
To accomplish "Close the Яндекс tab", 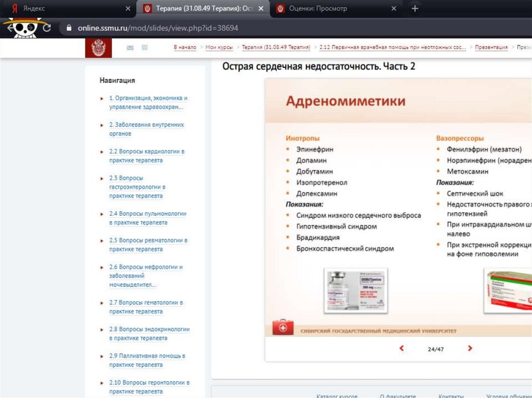I will (128, 8).
